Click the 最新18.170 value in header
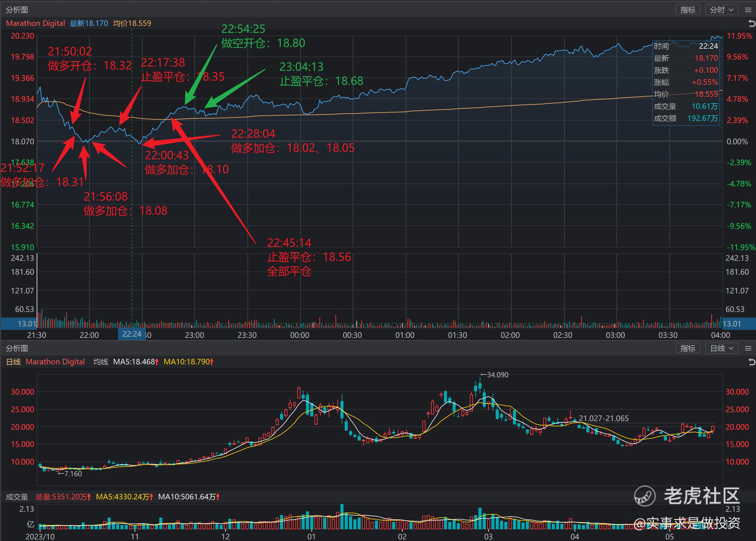The height and width of the screenshot is (541, 756). tap(89, 23)
